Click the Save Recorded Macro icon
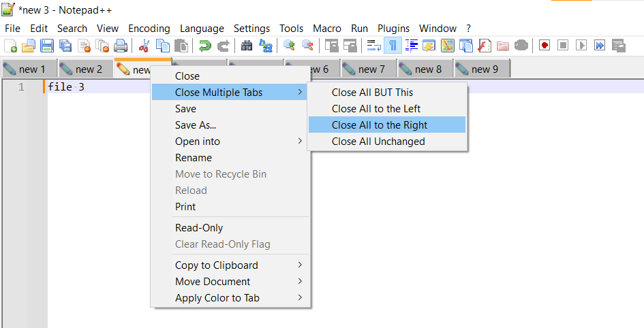The width and height of the screenshot is (644, 328). click(618, 45)
